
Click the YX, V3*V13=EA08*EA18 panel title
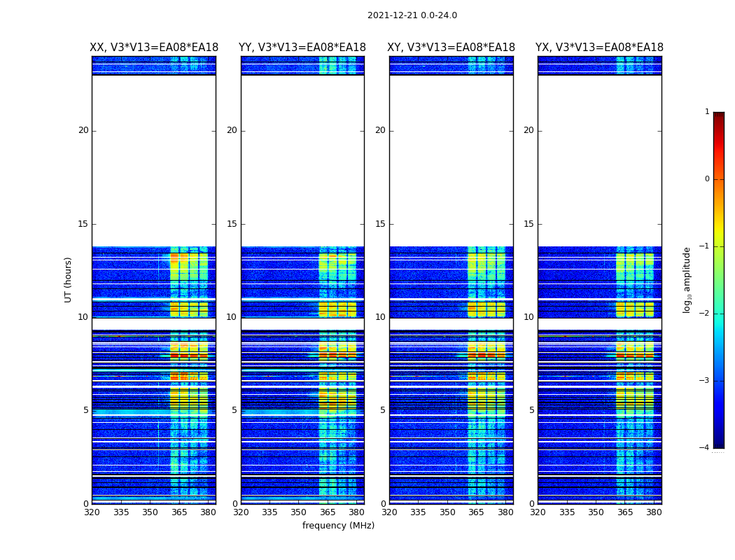599,48
